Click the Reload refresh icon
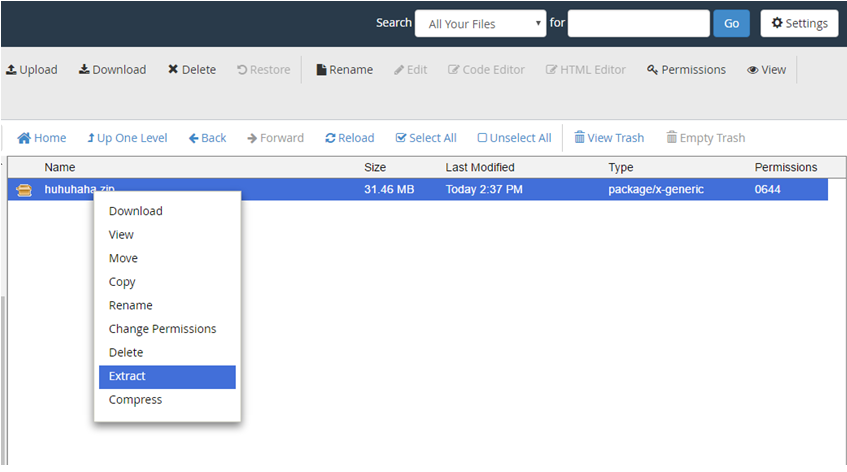 (x=331, y=138)
